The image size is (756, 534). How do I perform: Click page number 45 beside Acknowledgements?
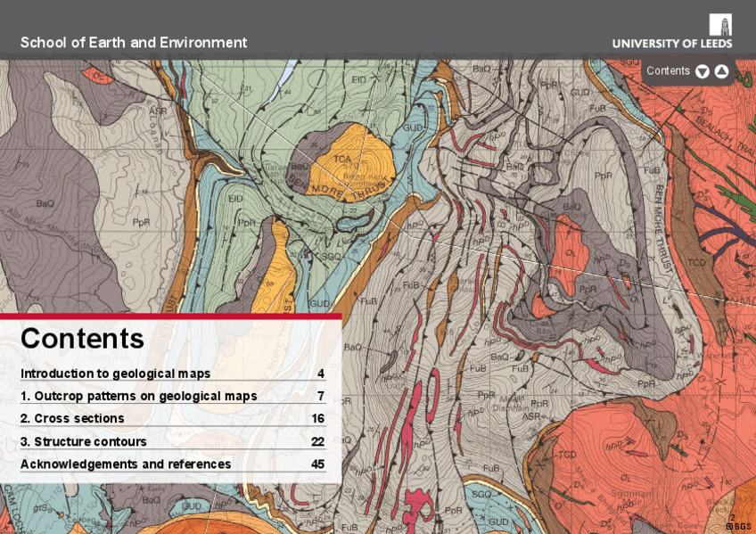pos(317,464)
